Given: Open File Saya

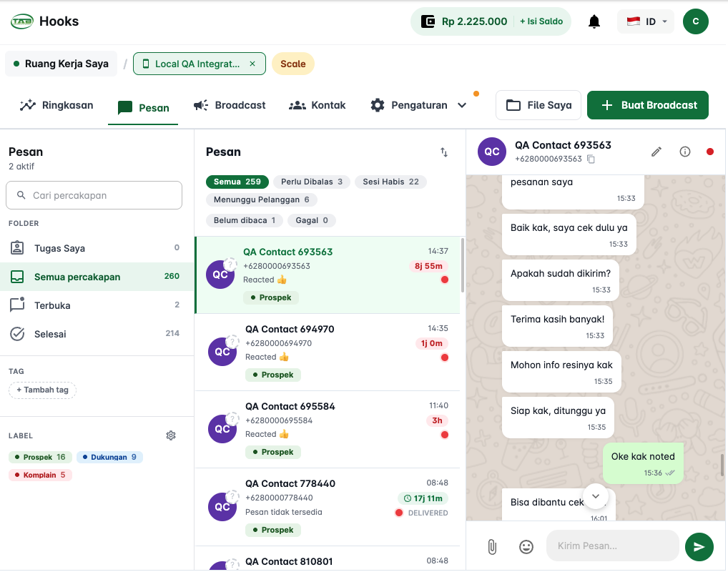Looking at the screenshot, I should (538, 105).
